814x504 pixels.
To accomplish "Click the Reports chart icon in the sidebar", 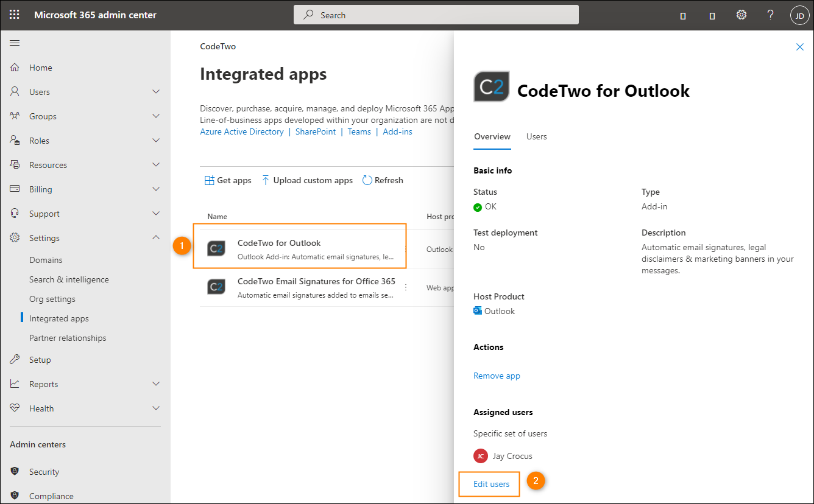I will click(15, 384).
